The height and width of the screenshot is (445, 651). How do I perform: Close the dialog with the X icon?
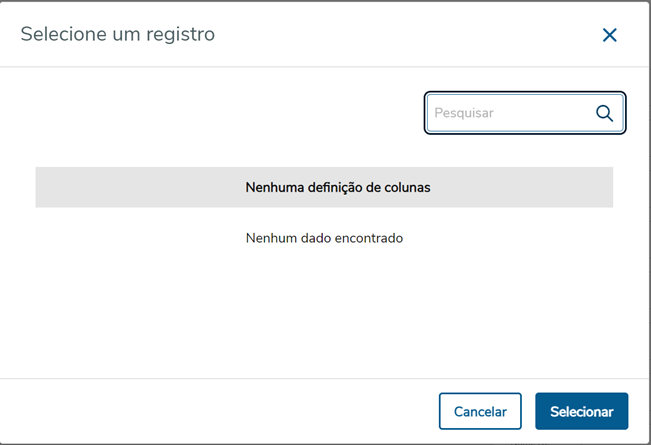click(609, 35)
